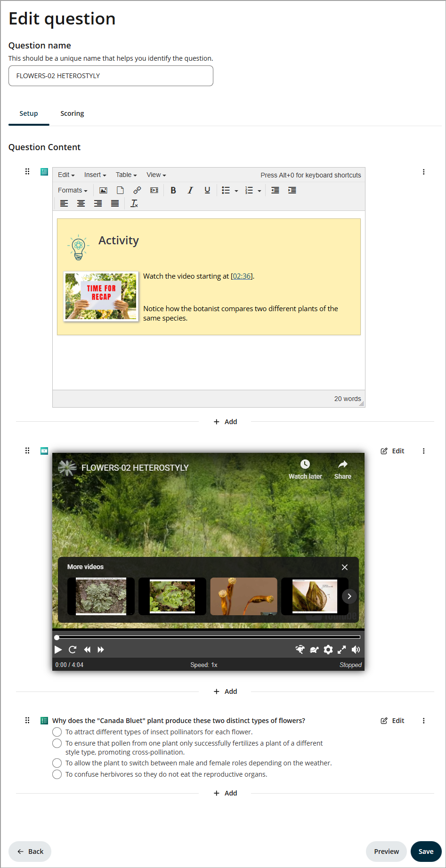Select answer promoting cross-pollination

[x=57, y=743]
